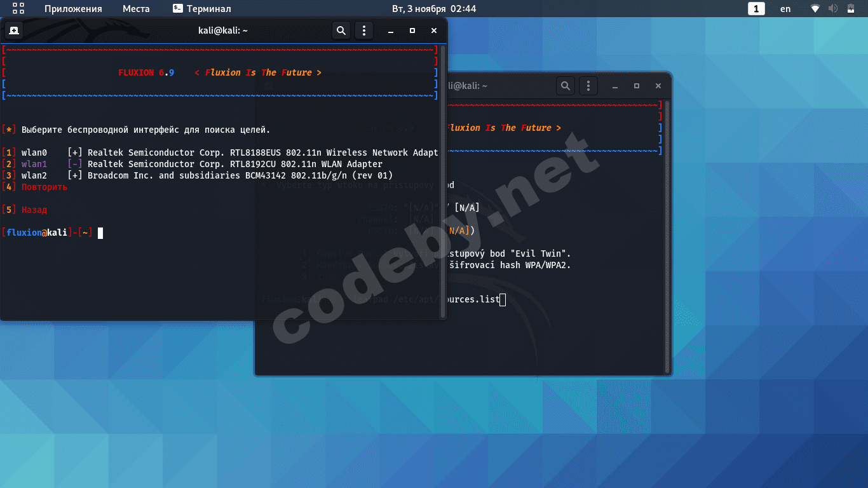Click the "ources.list" command text in back terminal

click(x=473, y=299)
